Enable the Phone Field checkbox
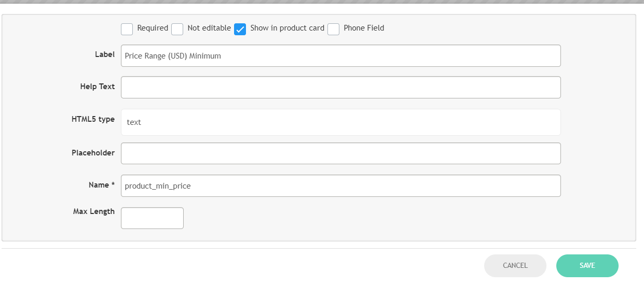The height and width of the screenshot is (286, 644). click(x=333, y=29)
